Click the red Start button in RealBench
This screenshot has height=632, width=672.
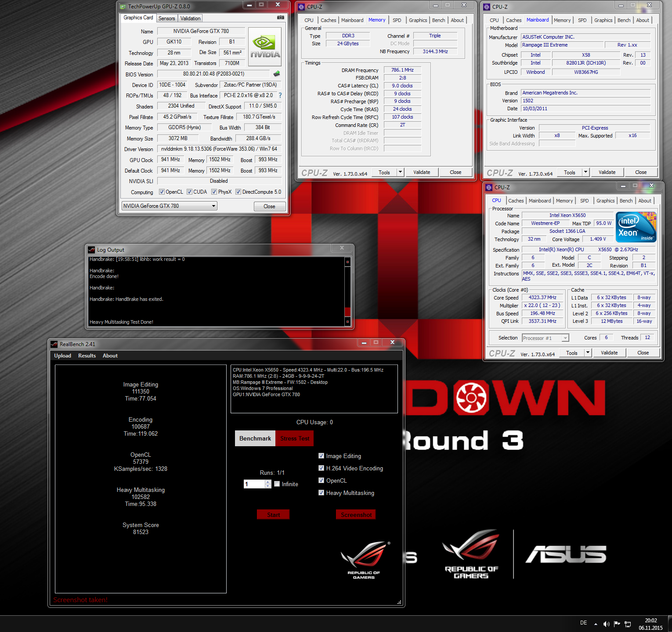[273, 515]
